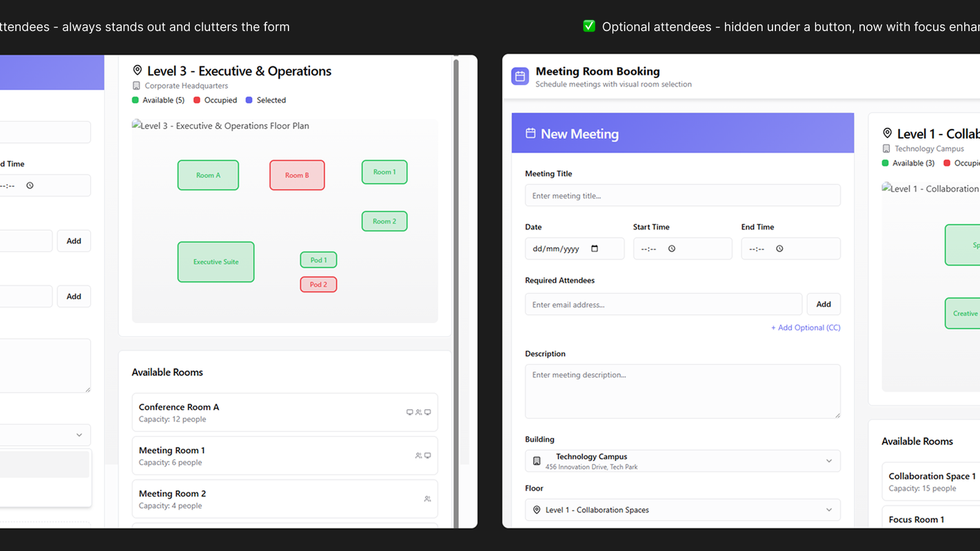Click the green Available (5) legend swatch

(135, 100)
